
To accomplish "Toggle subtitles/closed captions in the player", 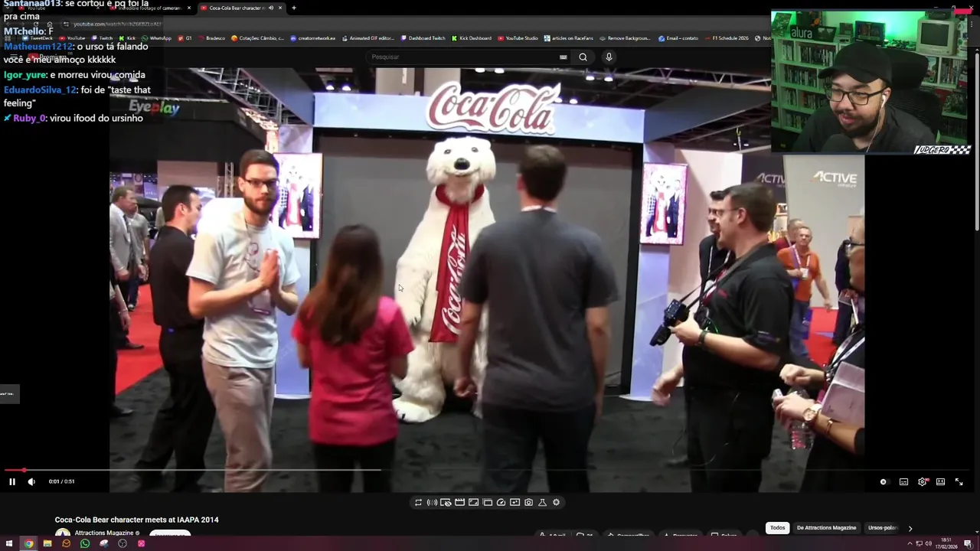I will [903, 482].
